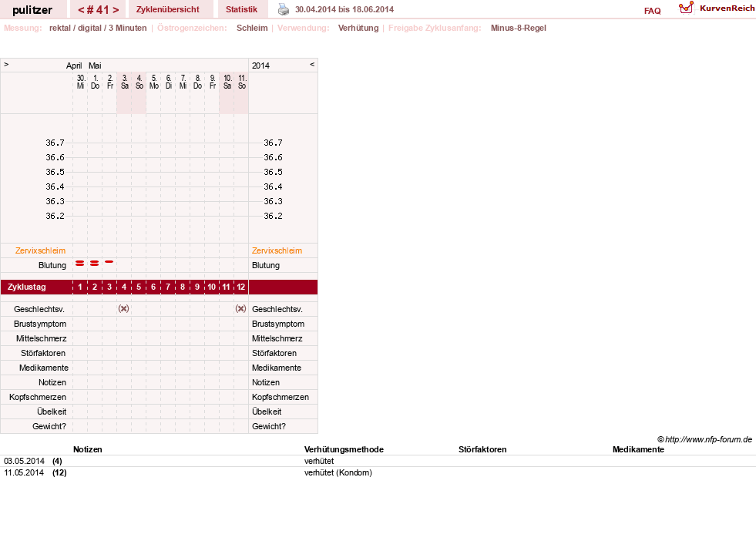Go to previous cycle arrow before #41
This screenshot has width=756, height=541.
click(x=81, y=10)
